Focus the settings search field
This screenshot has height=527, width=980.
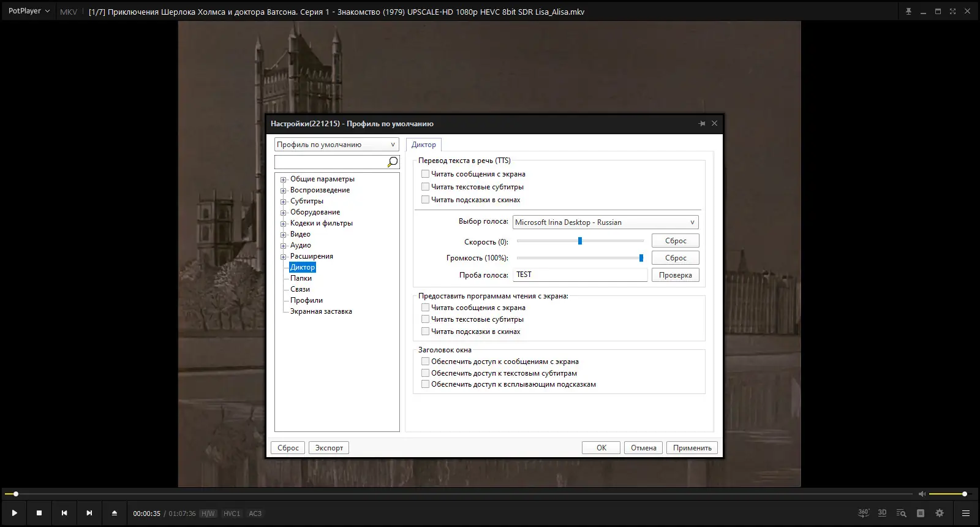pos(331,162)
